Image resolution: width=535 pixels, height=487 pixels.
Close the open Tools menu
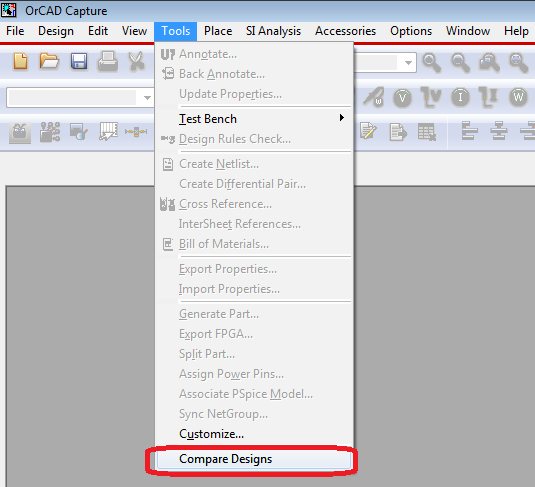175,31
